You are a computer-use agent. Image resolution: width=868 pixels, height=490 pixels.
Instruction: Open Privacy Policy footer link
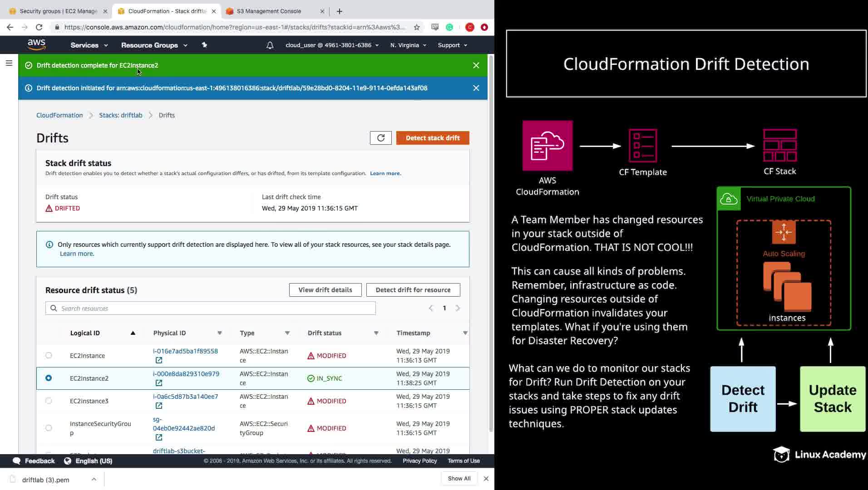click(x=420, y=461)
